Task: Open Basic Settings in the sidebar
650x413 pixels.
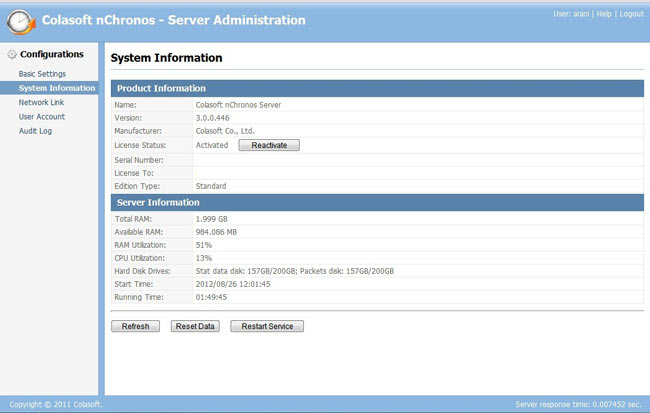Action: (x=42, y=74)
